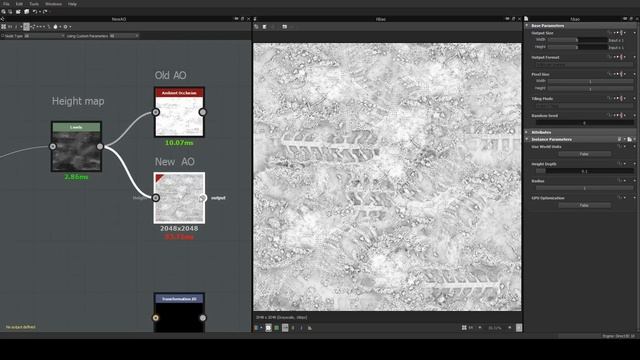Screen dimensions: 640x360
Task: Toggle the Node Type checkbox
Action: (x=2, y=36)
